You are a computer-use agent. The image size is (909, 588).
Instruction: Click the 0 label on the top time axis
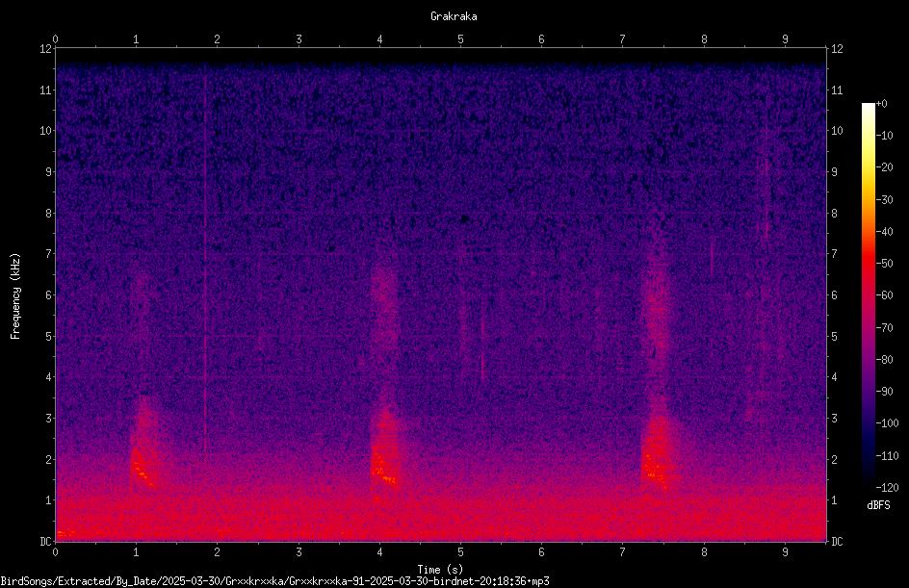(55, 39)
